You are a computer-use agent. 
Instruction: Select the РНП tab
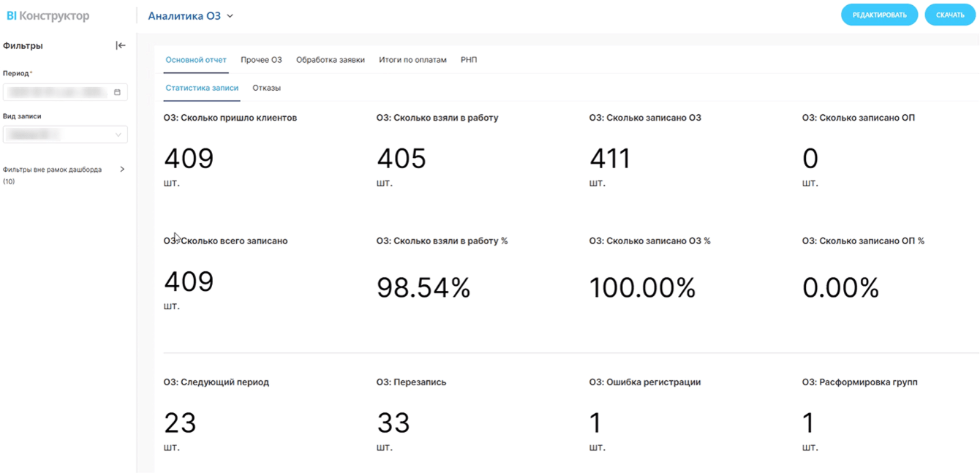coord(469,60)
